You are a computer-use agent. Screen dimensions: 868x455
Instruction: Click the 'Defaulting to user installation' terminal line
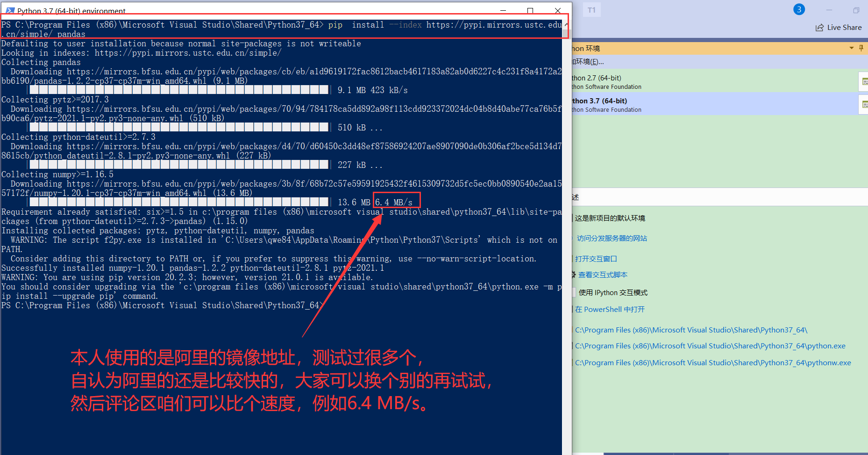[x=181, y=43]
